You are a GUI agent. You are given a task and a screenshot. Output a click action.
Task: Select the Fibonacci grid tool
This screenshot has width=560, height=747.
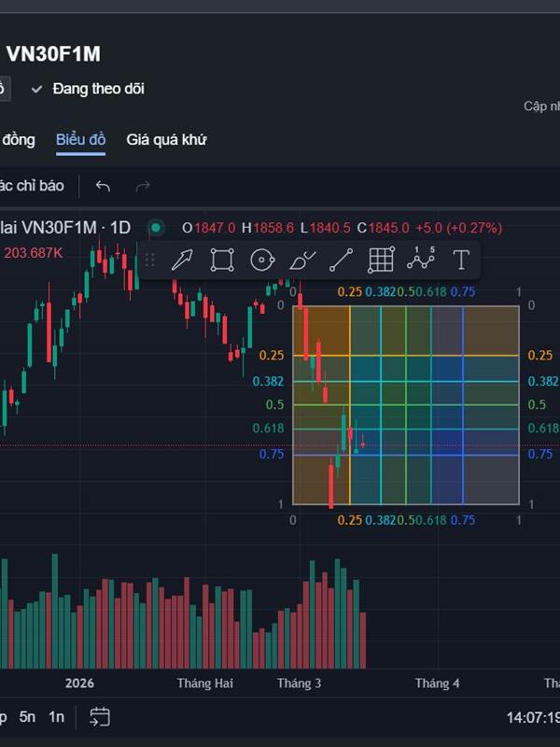(381, 260)
